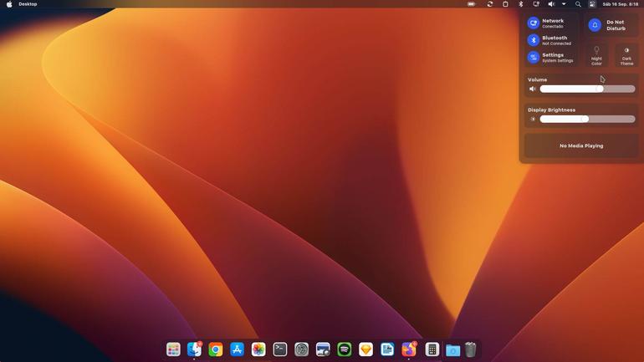The image size is (644, 362).
Task: Open the date and time menu
Action: pyautogui.click(x=621, y=4)
